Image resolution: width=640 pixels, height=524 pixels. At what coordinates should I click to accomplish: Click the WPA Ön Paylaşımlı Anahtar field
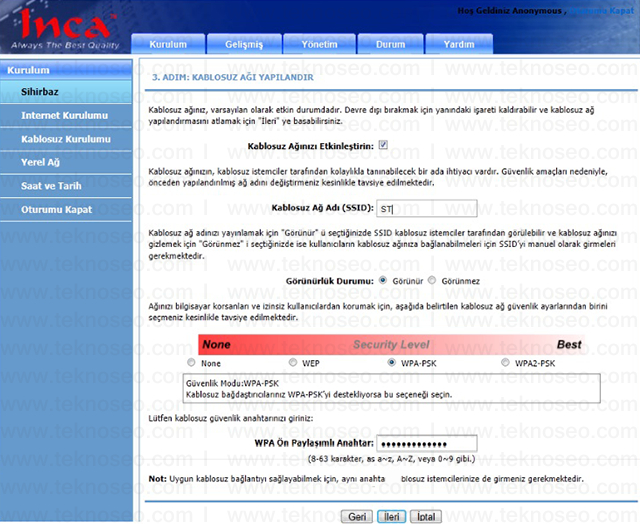(427, 444)
